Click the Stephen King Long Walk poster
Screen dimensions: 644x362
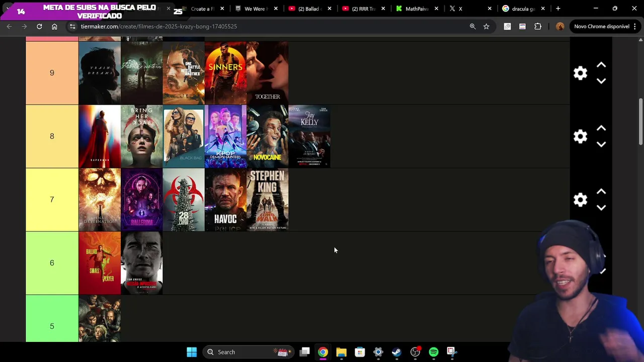pos(267,200)
